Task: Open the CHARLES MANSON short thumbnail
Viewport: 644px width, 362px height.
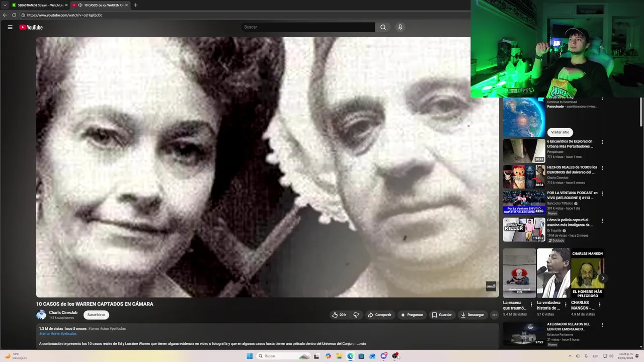Action: click(x=587, y=274)
